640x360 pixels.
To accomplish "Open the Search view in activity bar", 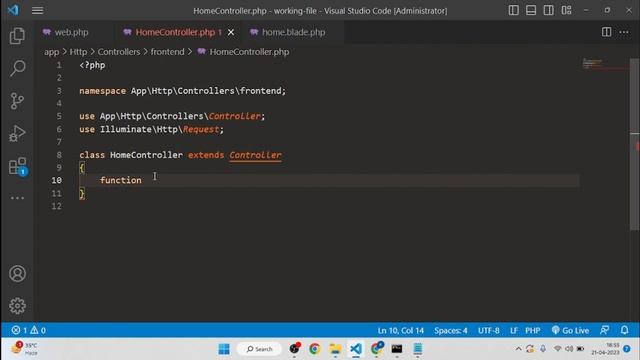I will (x=17, y=68).
